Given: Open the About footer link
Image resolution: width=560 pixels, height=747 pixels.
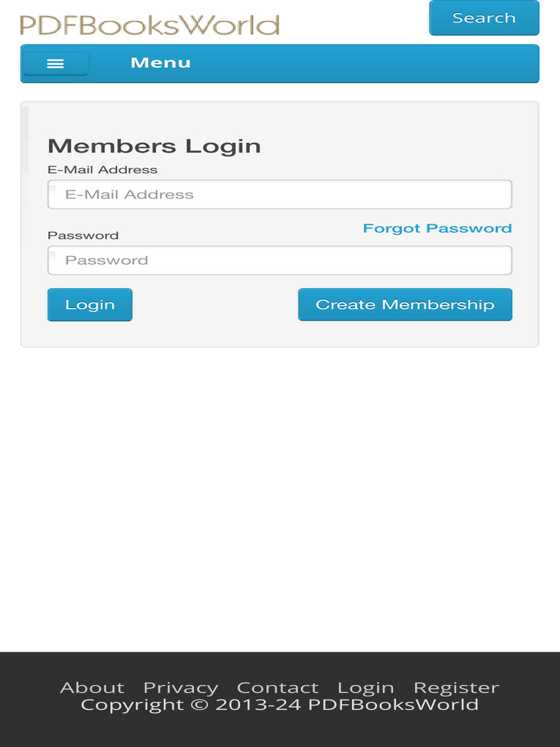Looking at the screenshot, I should (92, 688).
